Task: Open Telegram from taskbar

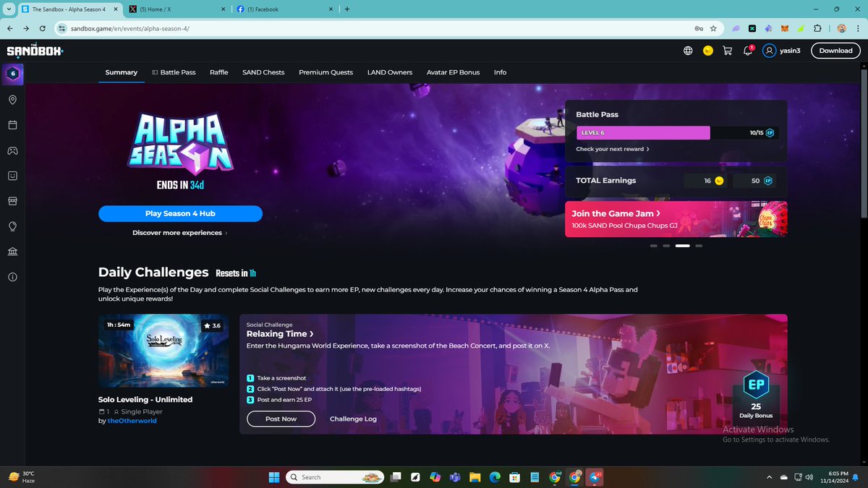Action: 595,477
